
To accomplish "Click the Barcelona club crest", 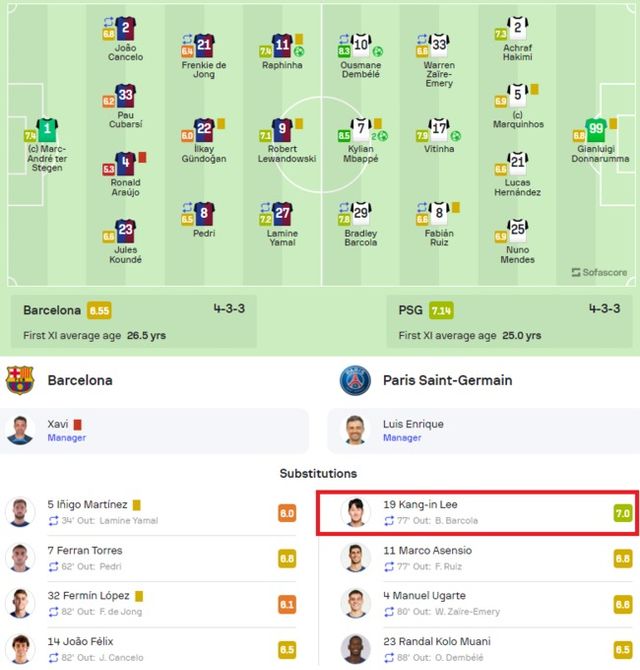I will click(20, 380).
